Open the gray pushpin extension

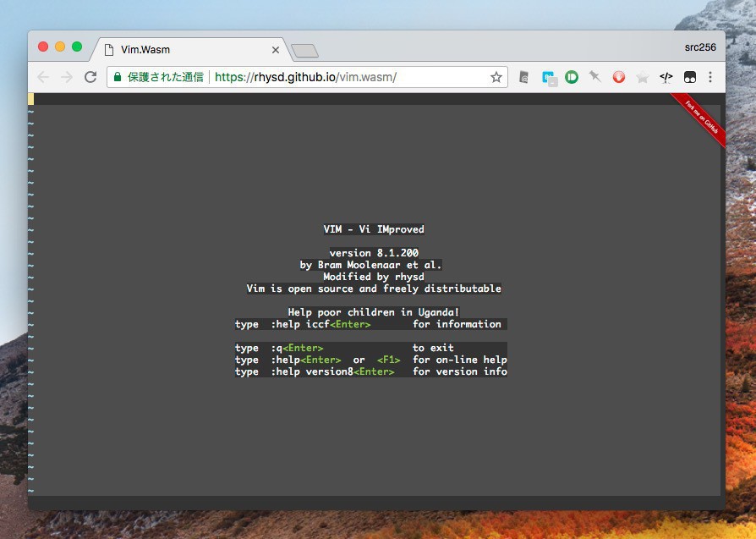coord(595,77)
